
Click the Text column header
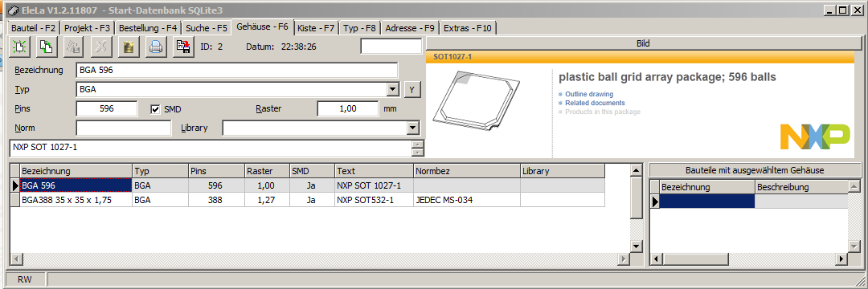click(375, 171)
